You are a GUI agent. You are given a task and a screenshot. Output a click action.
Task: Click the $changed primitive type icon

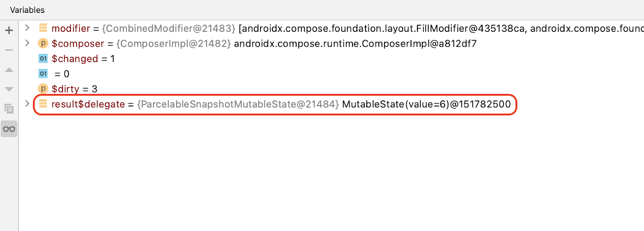click(43, 58)
